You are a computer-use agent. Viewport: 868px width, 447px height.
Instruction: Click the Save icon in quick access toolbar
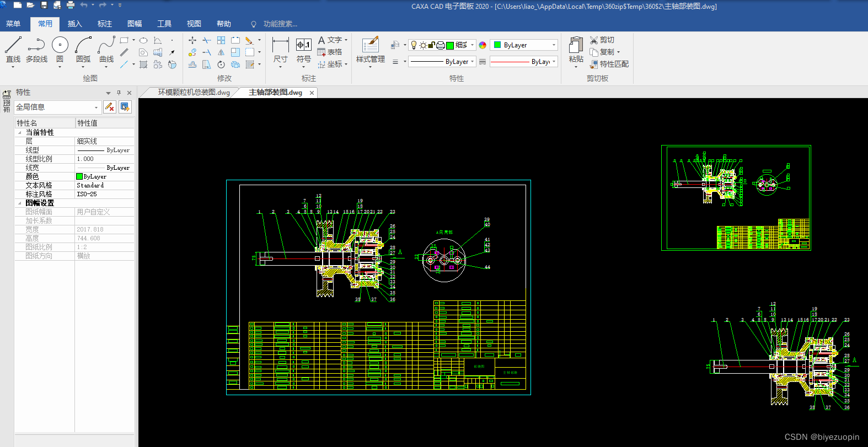click(x=44, y=5)
